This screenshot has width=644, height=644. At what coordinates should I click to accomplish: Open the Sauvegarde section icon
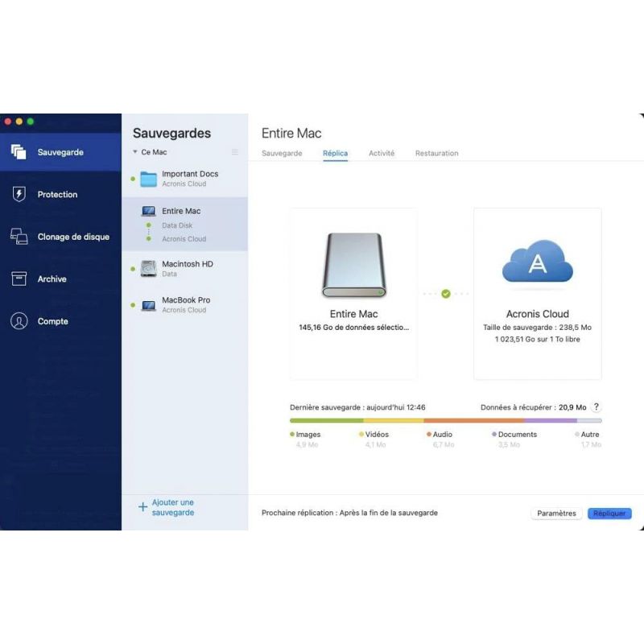[19, 152]
